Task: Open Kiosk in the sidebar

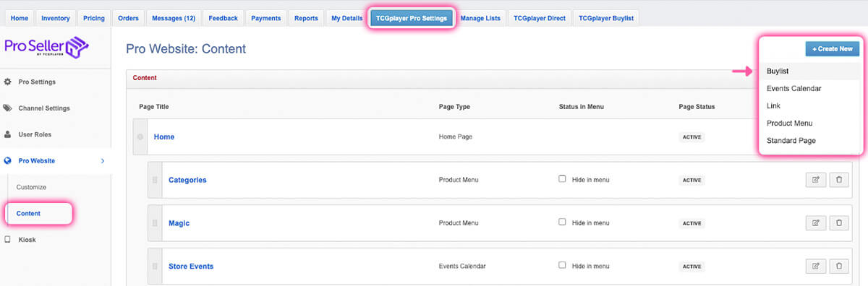Action: (x=27, y=239)
